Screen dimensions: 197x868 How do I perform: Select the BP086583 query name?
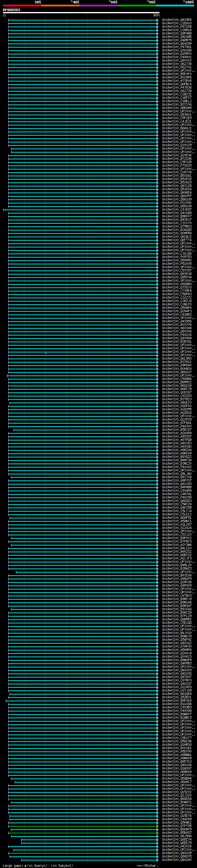tap(11, 10)
